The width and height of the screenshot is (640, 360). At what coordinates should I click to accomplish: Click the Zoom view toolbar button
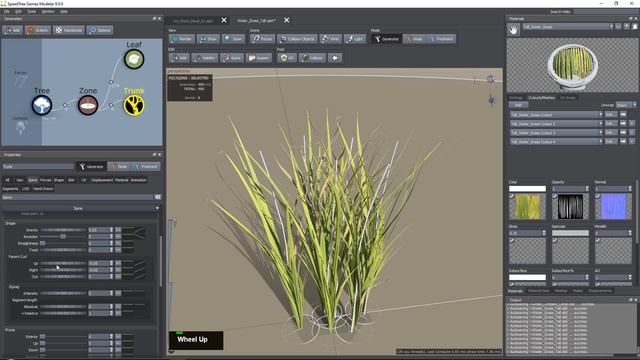[233, 39]
